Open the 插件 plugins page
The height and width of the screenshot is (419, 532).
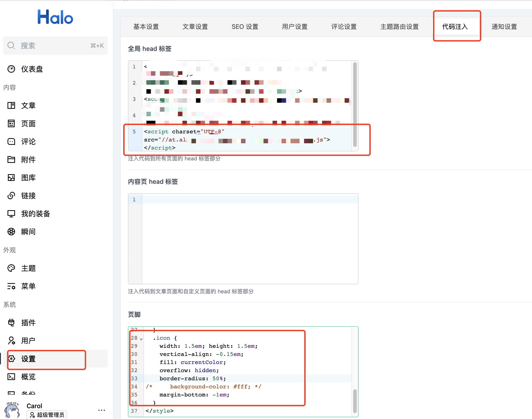click(28, 323)
